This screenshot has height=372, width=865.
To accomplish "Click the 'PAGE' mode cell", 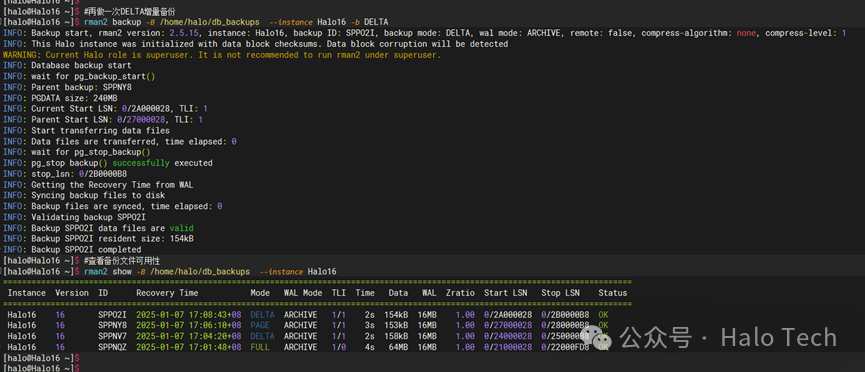I will (260, 325).
